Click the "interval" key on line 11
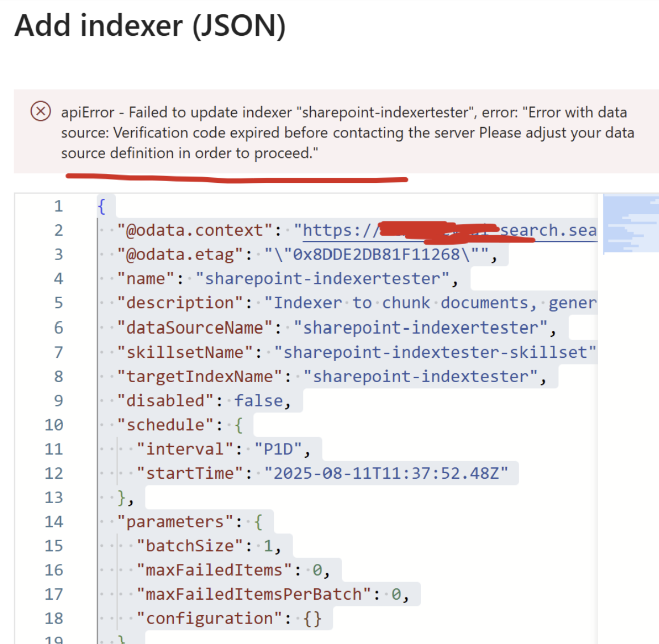The image size is (659, 644). pos(185,449)
